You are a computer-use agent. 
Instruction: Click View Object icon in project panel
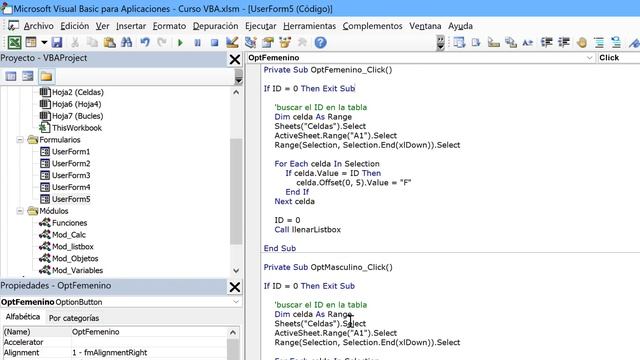[x=28, y=76]
